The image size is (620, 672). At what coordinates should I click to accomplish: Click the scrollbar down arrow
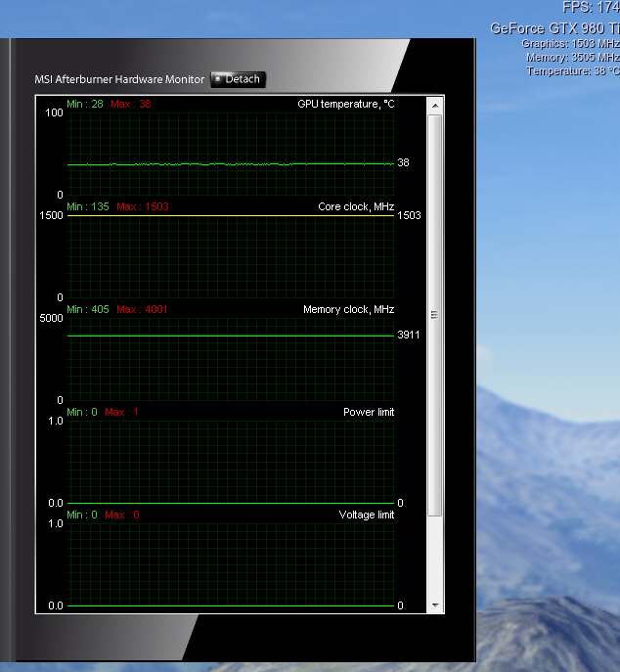pyautogui.click(x=435, y=605)
